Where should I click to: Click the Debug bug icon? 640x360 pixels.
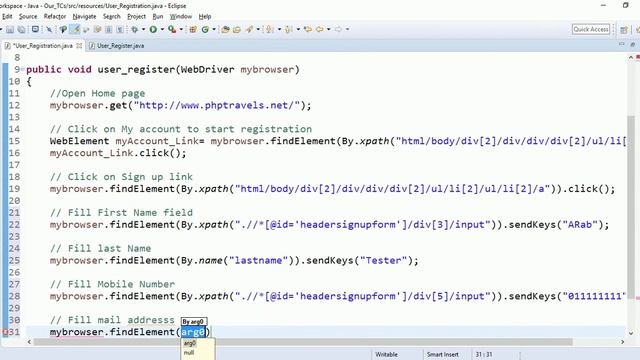134,29
